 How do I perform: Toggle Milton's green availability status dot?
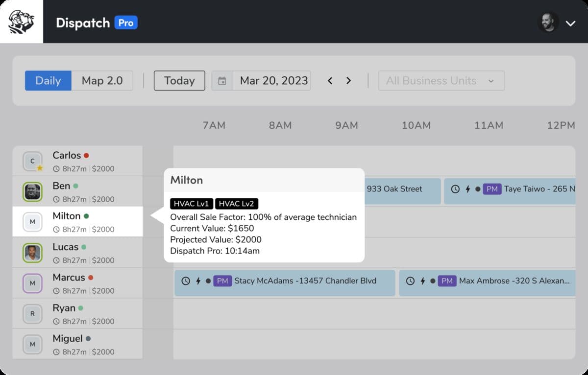click(x=87, y=215)
